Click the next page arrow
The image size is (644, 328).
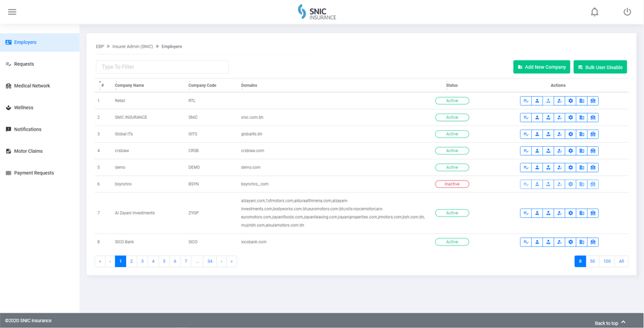[221, 261]
